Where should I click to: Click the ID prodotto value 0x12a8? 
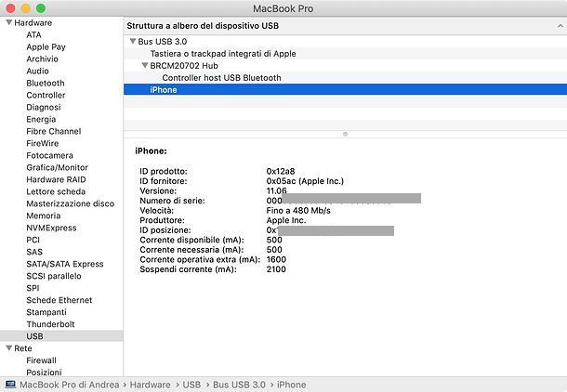point(281,171)
